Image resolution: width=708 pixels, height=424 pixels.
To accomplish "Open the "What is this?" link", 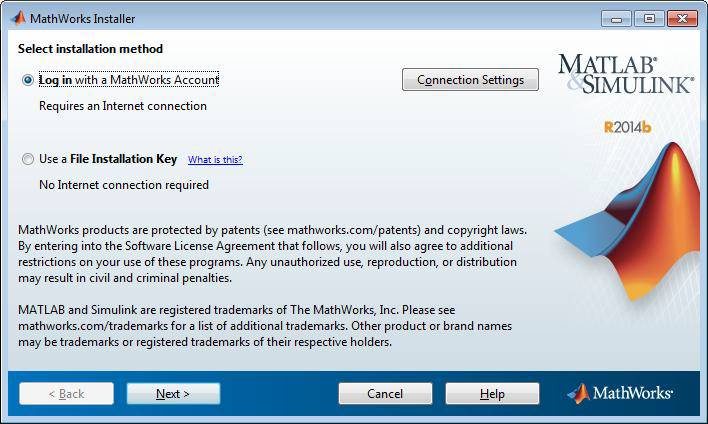I will (215, 160).
